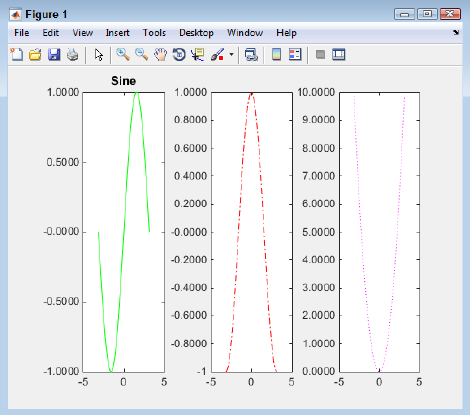Image resolution: width=470 pixels, height=415 pixels.
Task: Insert a legend via toolbar icon
Action: (x=295, y=55)
